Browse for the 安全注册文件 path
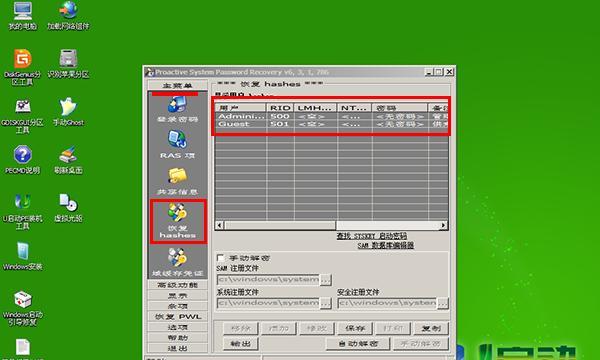Screen dimensions: 600x360 coord(443,303)
